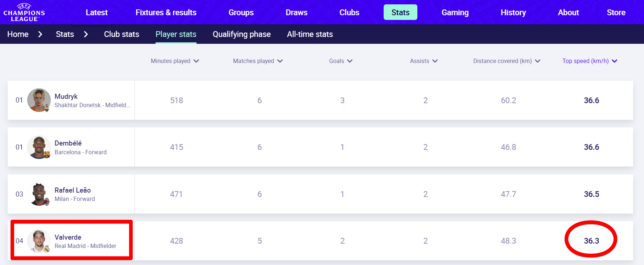Click the chevron after Home breadcrumb
The height and width of the screenshot is (265, 644).
tap(40, 34)
